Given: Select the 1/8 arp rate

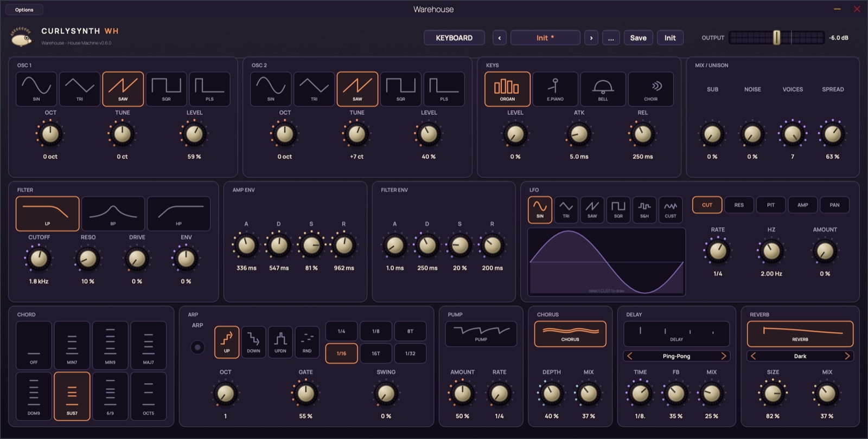Looking at the screenshot, I should coord(375,331).
